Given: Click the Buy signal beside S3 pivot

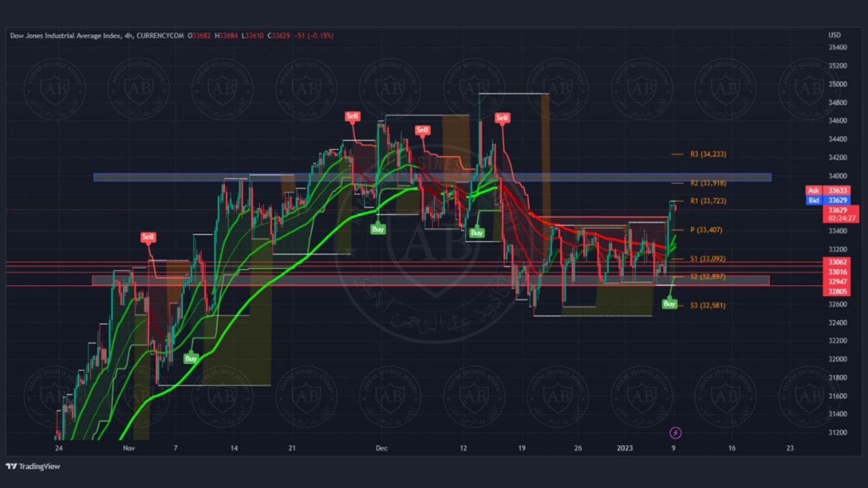Looking at the screenshot, I should (x=670, y=304).
